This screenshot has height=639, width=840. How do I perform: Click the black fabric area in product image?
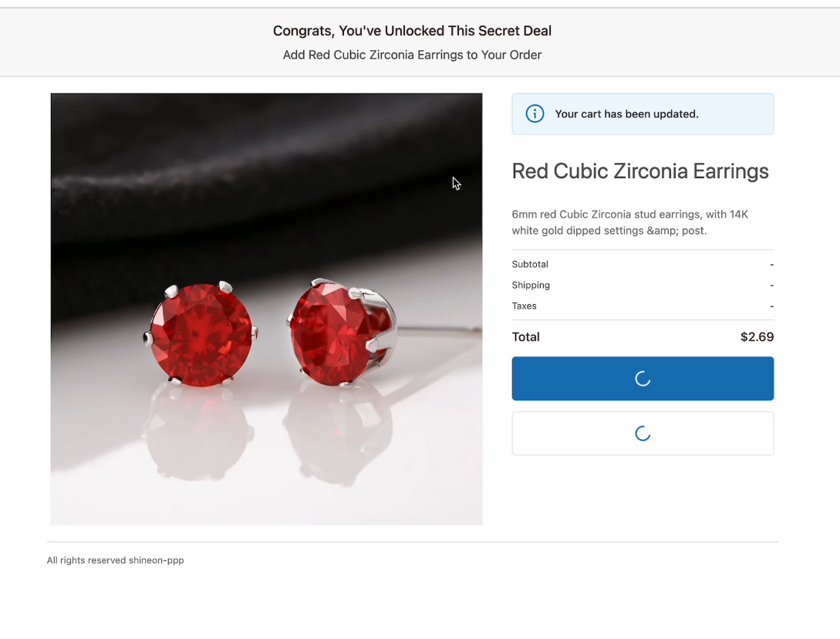coord(266,161)
